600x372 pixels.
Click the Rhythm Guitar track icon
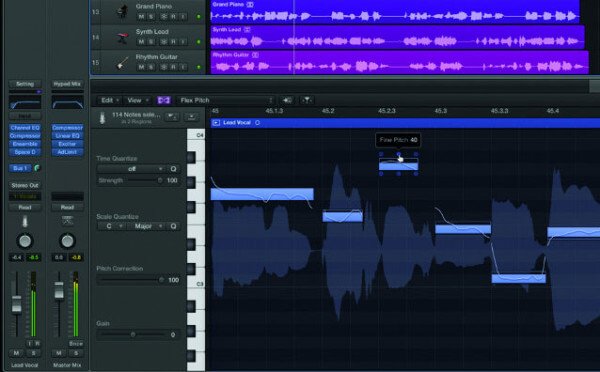coord(122,63)
